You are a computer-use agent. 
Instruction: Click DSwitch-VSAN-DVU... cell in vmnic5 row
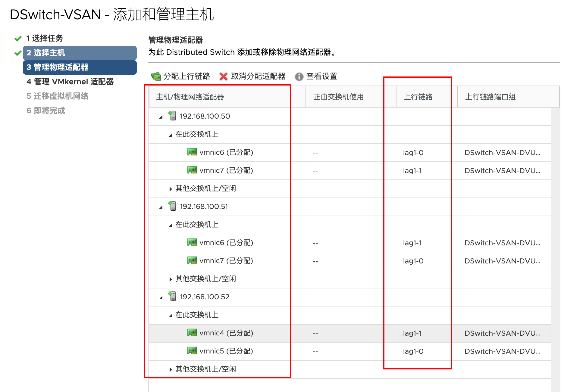click(x=502, y=351)
